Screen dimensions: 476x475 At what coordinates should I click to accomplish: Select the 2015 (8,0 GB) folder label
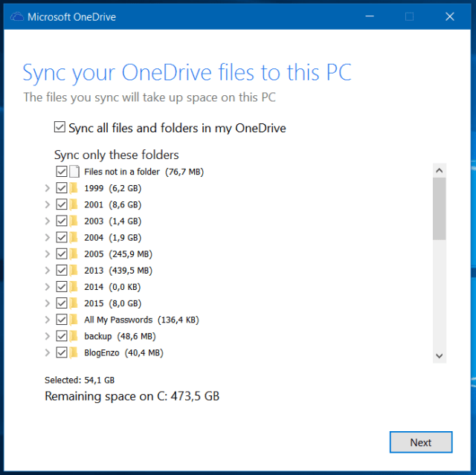click(112, 303)
